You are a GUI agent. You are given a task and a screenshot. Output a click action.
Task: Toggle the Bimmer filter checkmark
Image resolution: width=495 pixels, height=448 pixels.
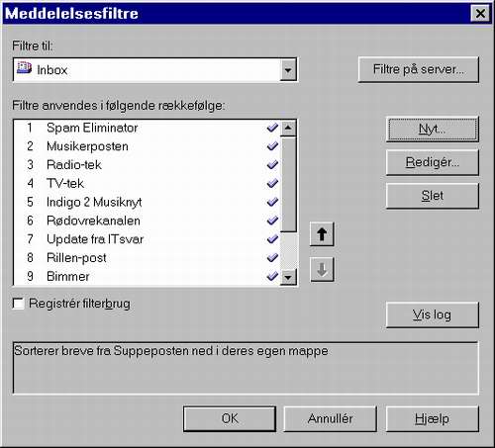(272, 276)
